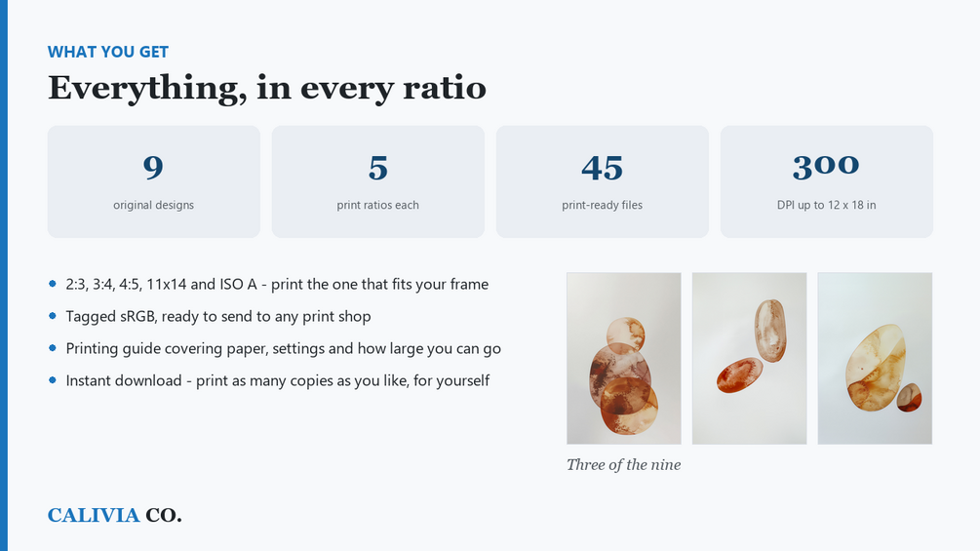Click the bullet dot beside 'Tagged sRGB'
Viewport: 980px width, 551px height.
53,315
